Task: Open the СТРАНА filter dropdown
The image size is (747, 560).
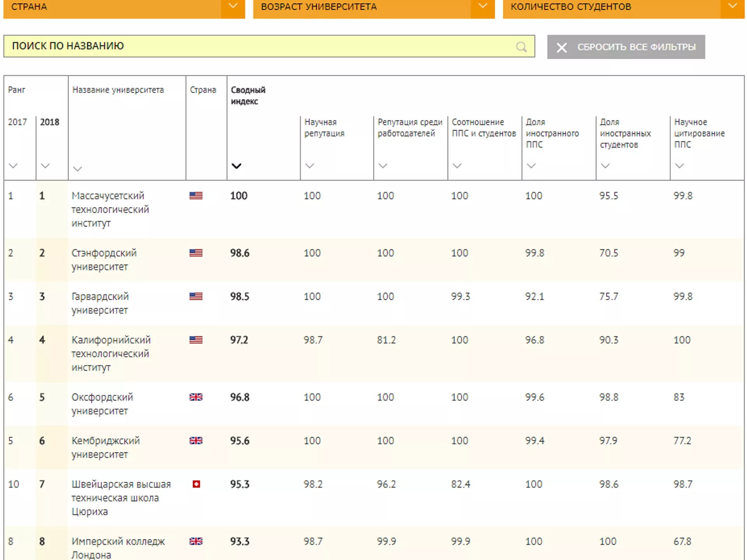Action: click(124, 9)
